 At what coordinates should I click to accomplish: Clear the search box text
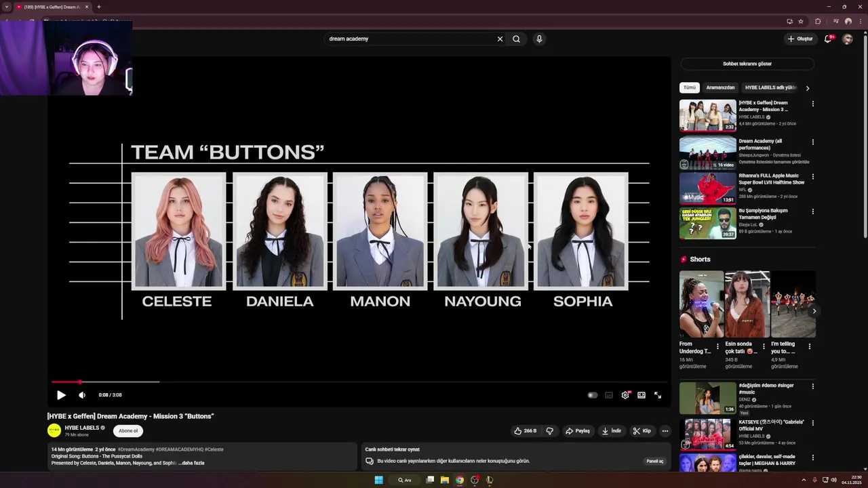tap(500, 39)
